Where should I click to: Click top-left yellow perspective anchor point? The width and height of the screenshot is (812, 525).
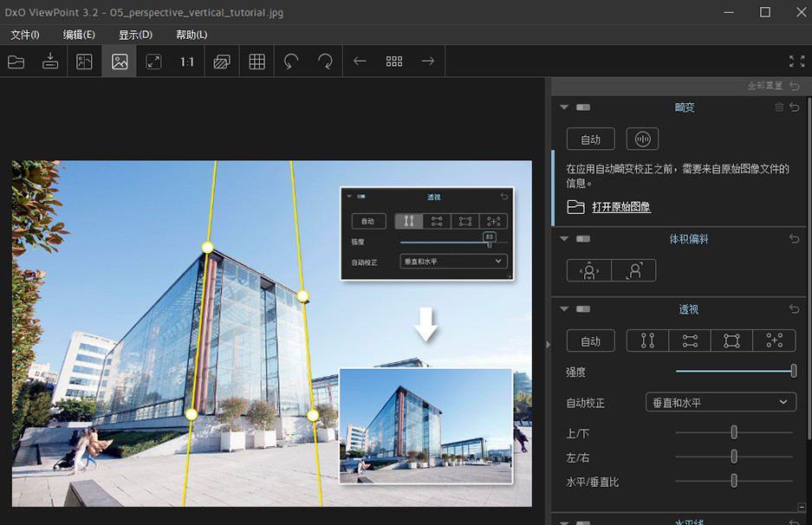click(x=207, y=248)
